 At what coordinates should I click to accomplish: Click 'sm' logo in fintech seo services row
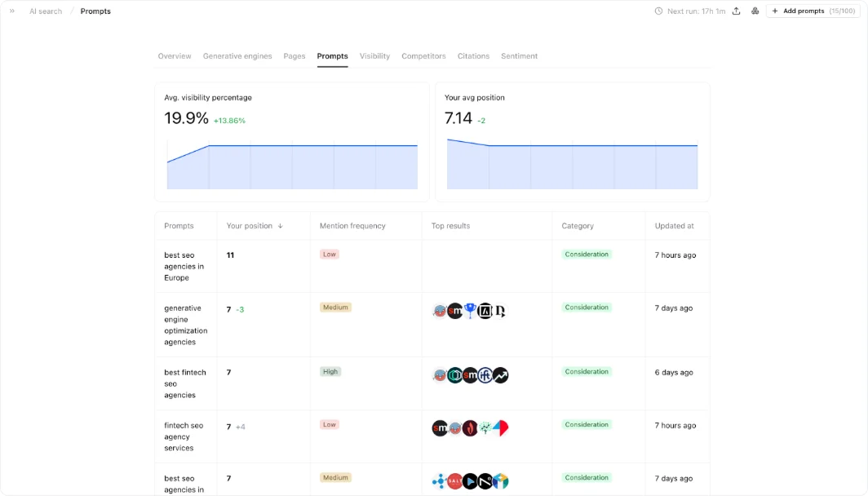[440, 428]
